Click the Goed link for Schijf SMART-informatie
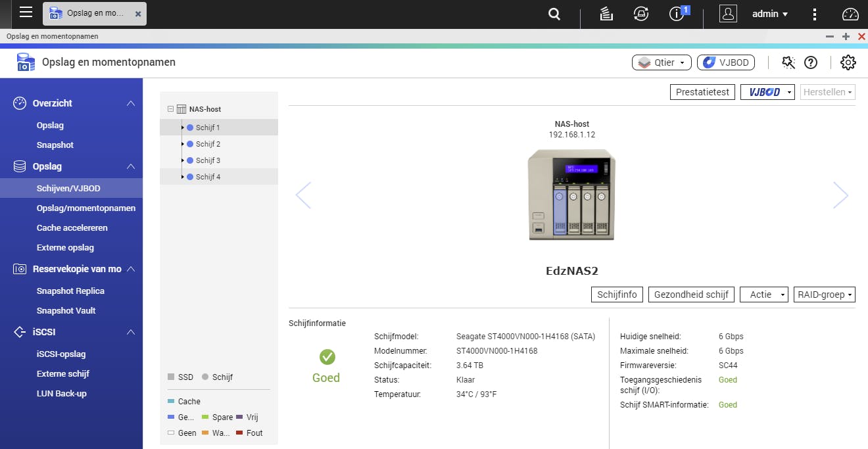 point(728,405)
